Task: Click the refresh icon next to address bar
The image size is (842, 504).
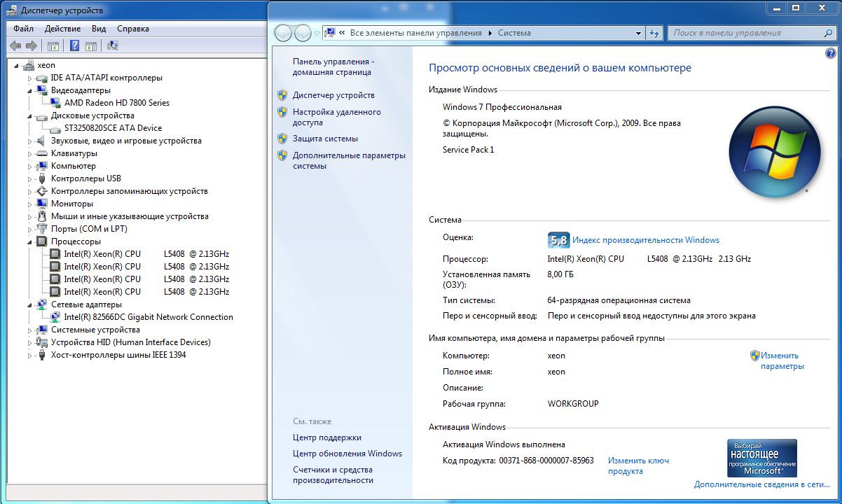Action: [x=654, y=33]
